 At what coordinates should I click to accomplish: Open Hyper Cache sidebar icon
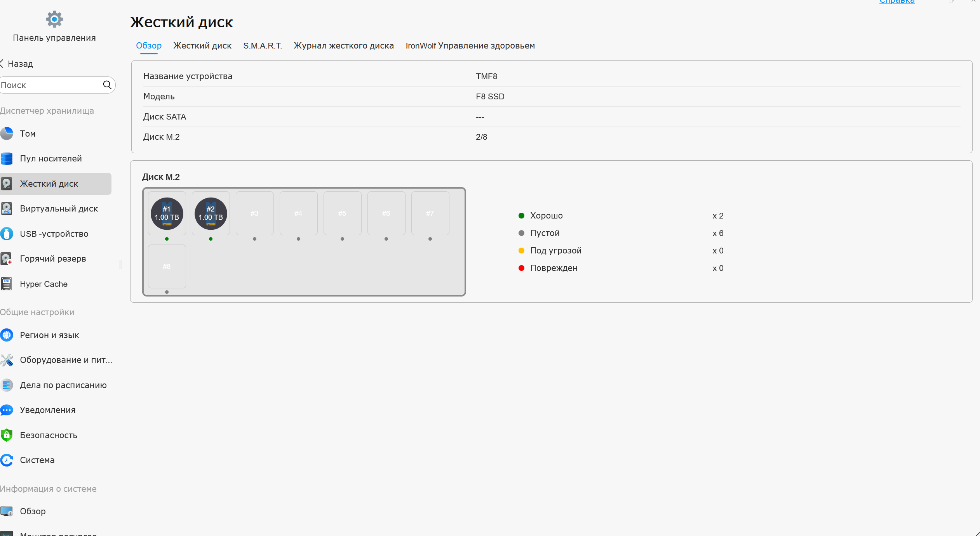pyautogui.click(x=7, y=284)
